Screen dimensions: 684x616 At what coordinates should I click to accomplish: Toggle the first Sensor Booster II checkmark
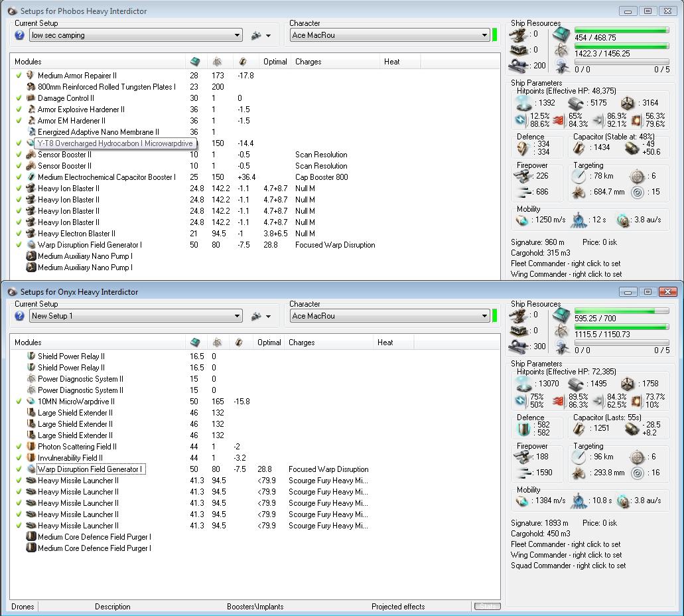(x=19, y=154)
